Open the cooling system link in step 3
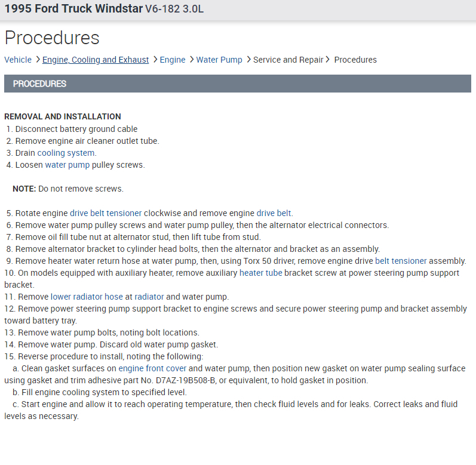Image resolution: width=476 pixels, height=465 pixels. (66, 153)
